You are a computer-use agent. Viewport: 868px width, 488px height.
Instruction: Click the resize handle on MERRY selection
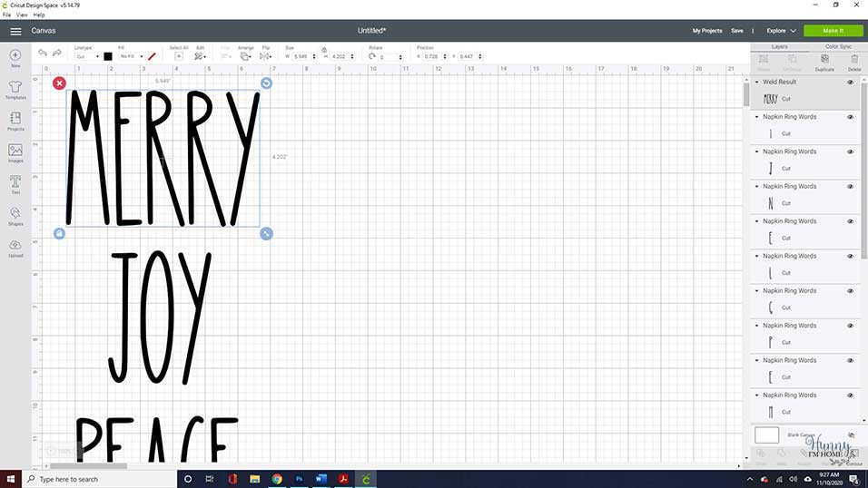point(266,233)
